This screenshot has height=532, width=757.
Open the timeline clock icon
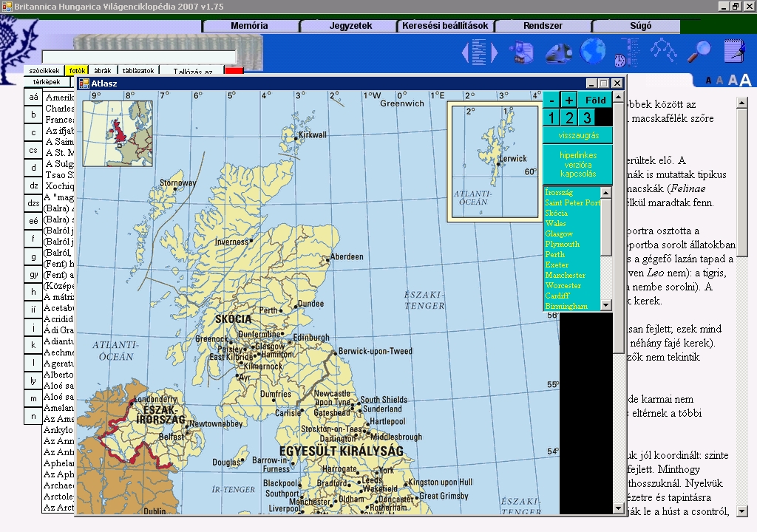(x=627, y=52)
